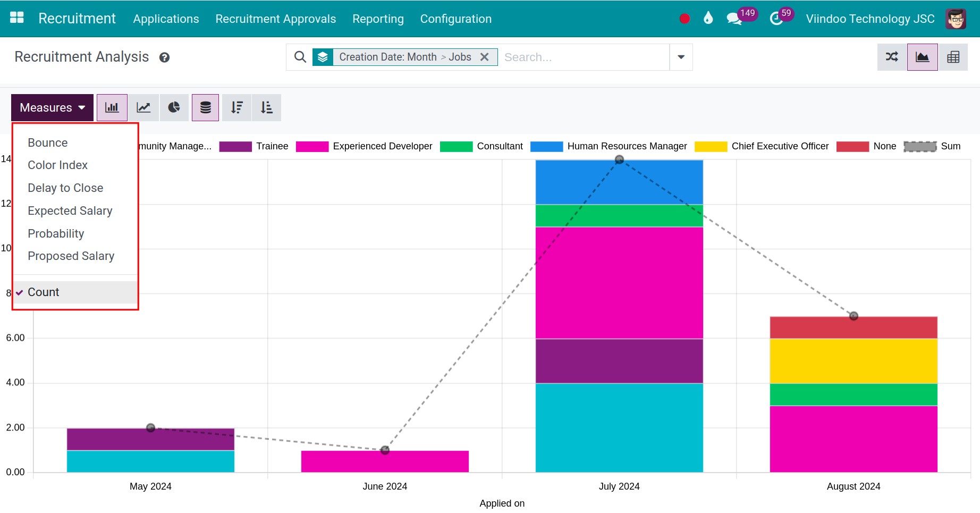Toggle Sum dashed legend swatch
The width and height of the screenshot is (980, 513).
(920, 147)
